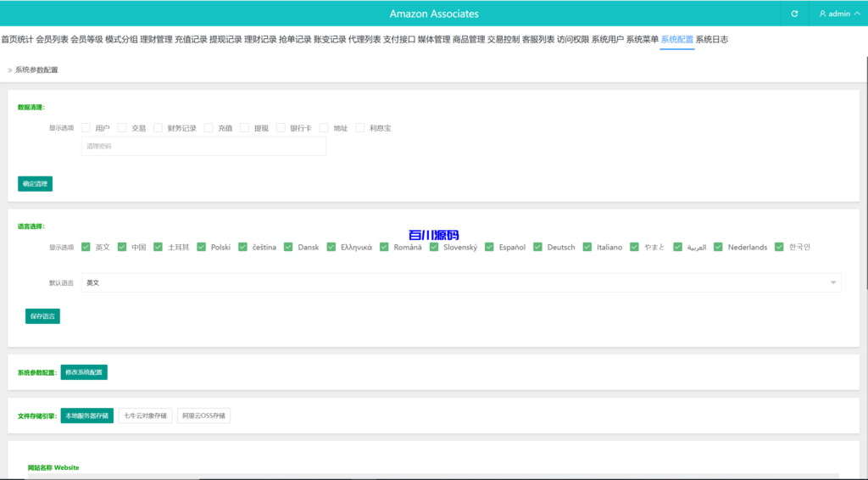Select 七牛云对象存储 storage engine
Viewport: 868px width, 480px height.
pos(145,416)
